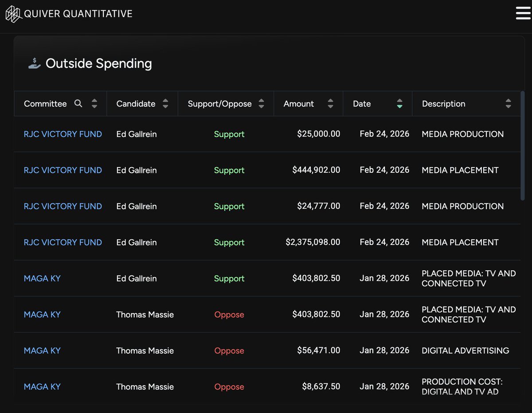Click the $25,000.00 amount cell
This screenshot has height=413, width=532.
coord(319,134)
